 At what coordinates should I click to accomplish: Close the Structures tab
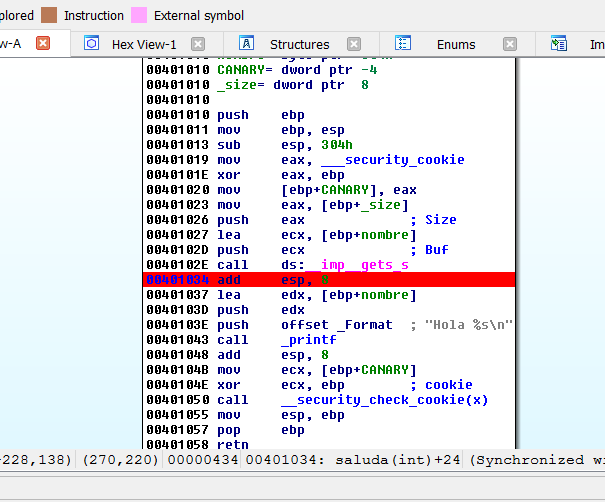coord(354,44)
